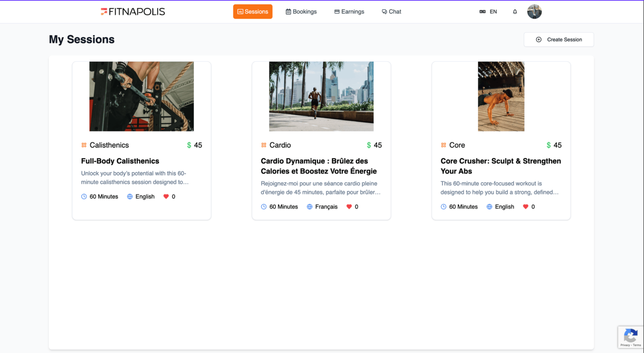This screenshot has height=353, width=644.
Task: Select the Calisthenics category label
Action: [109, 145]
